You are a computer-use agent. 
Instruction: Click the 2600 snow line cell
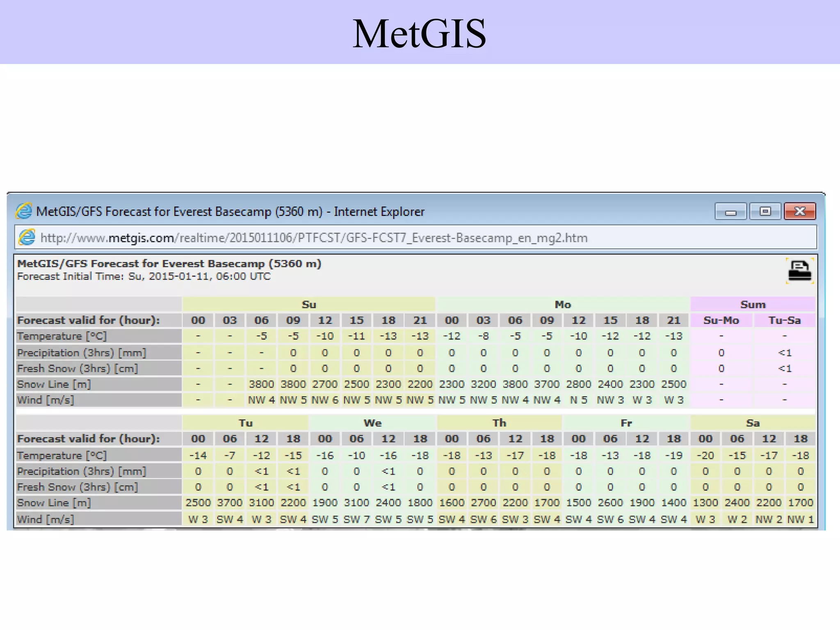pos(610,503)
